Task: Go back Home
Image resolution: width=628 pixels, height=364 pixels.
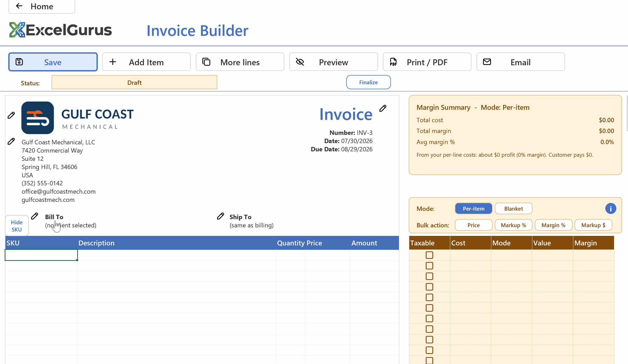Action: pyautogui.click(x=42, y=6)
